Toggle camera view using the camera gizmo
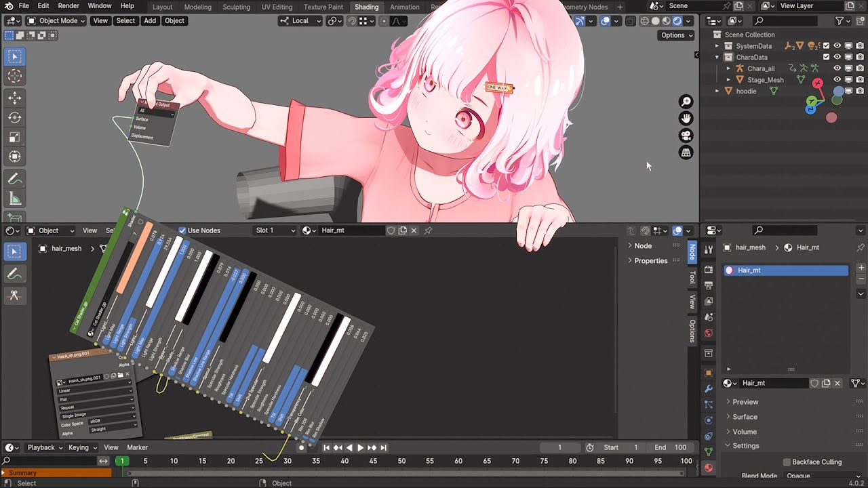 [x=686, y=136]
